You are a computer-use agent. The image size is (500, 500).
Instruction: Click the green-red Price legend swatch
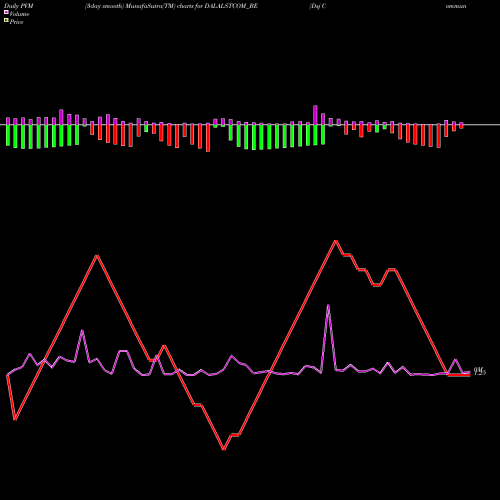pos(6,20)
